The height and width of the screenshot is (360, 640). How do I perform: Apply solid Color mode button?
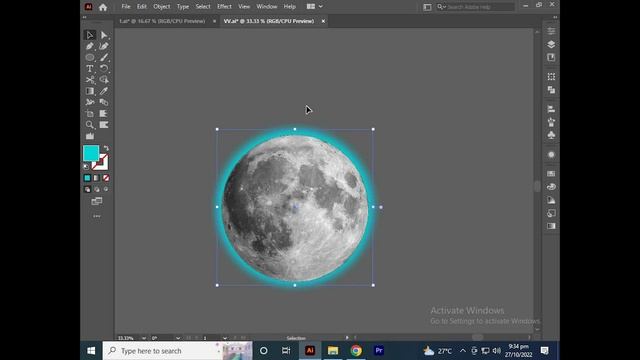click(x=87, y=178)
